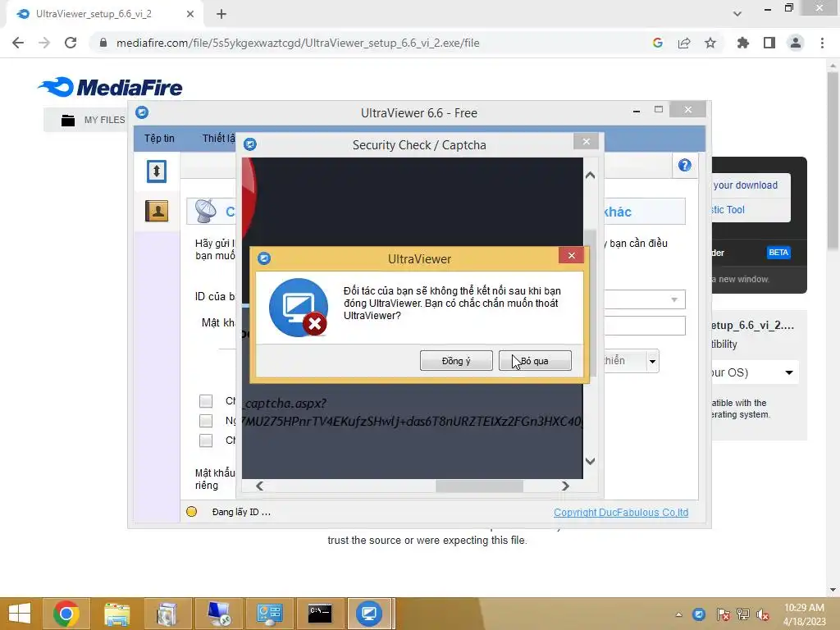Open Chrome from the taskbar
This screenshot has height=630, width=840.
click(66, 614)
